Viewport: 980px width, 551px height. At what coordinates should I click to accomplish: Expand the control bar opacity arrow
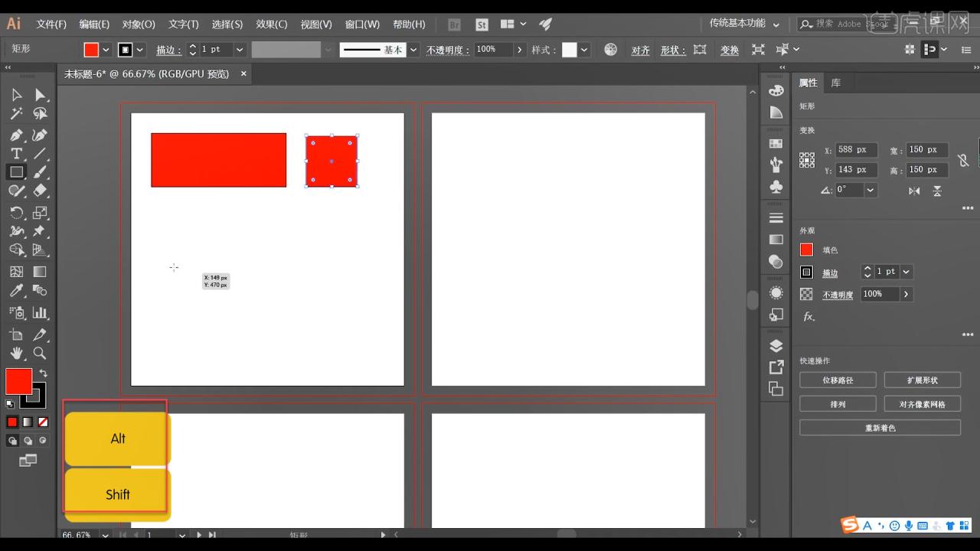point(520,50)
